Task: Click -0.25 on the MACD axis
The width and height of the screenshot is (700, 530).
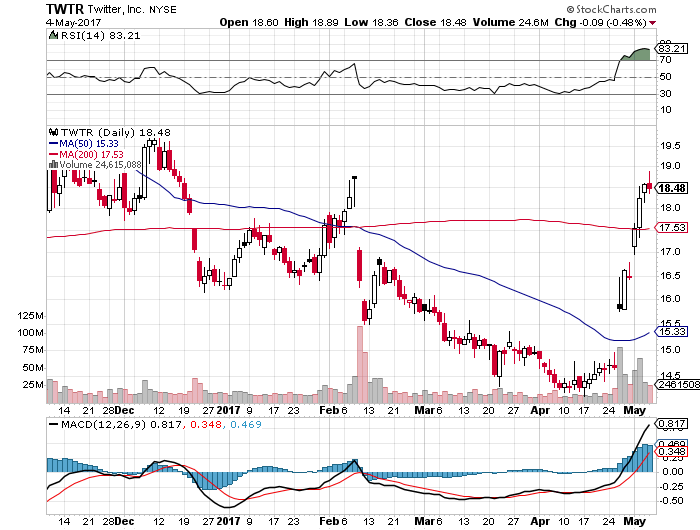Action: [x=671, y=487]
